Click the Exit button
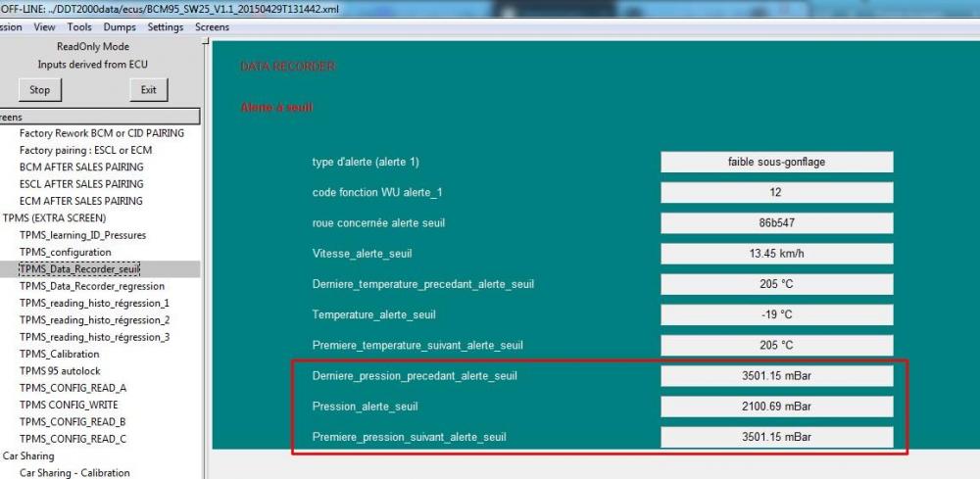Image resolution: width=980 pixels, height=479 pixels. click(148, 90)
